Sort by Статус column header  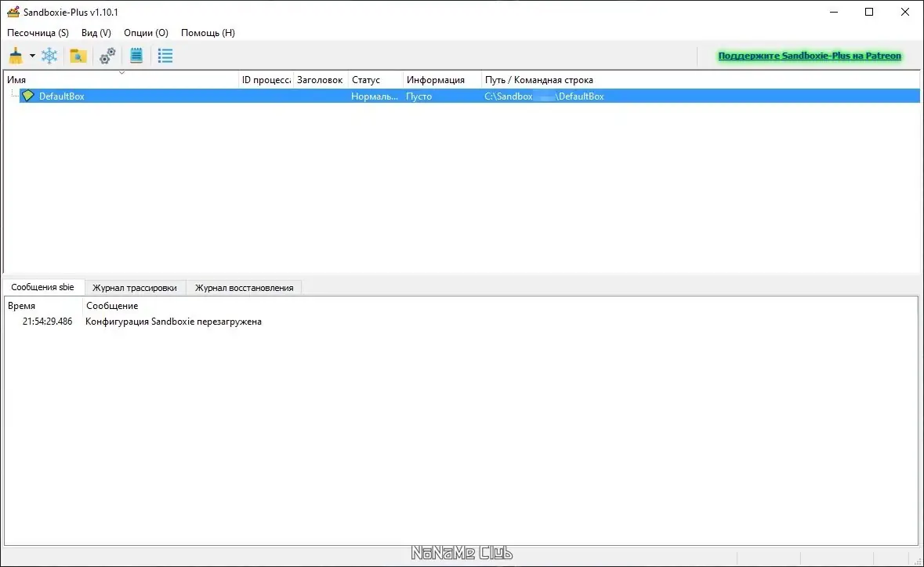pos(375,79)
